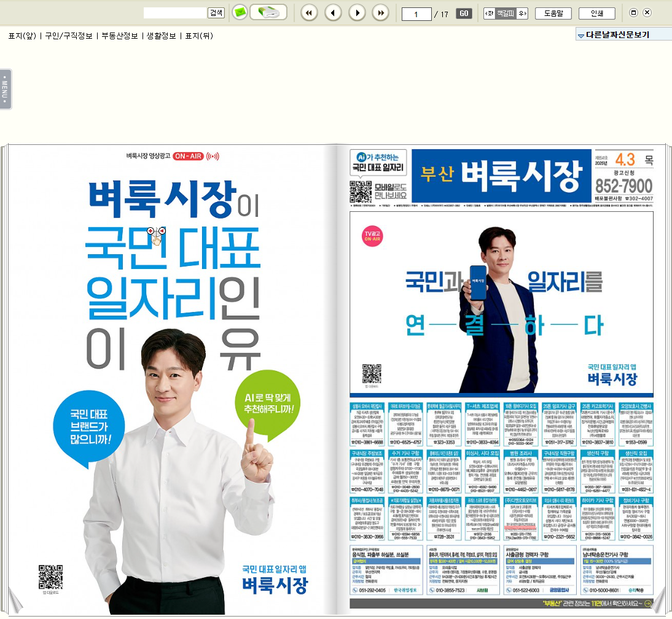
Task: Expand the MENU side panel
Action: coord(6,88)
